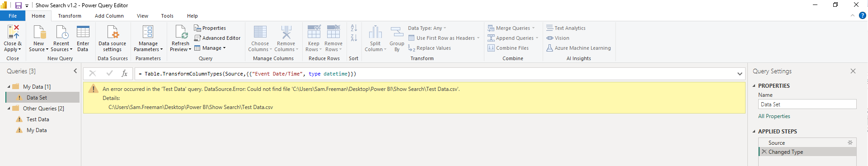
Task: Open the Data Type: Any dropdown
Action: point(427,28)
